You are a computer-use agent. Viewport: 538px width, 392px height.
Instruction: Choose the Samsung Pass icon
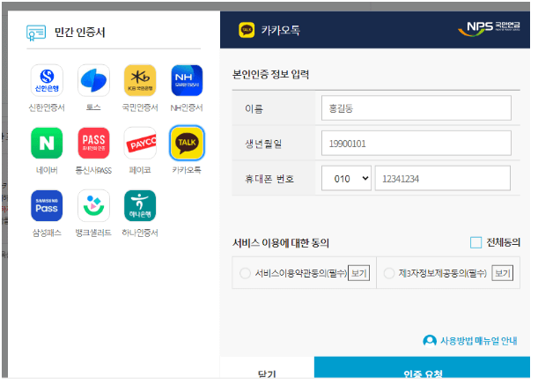(x=47, y=205)
